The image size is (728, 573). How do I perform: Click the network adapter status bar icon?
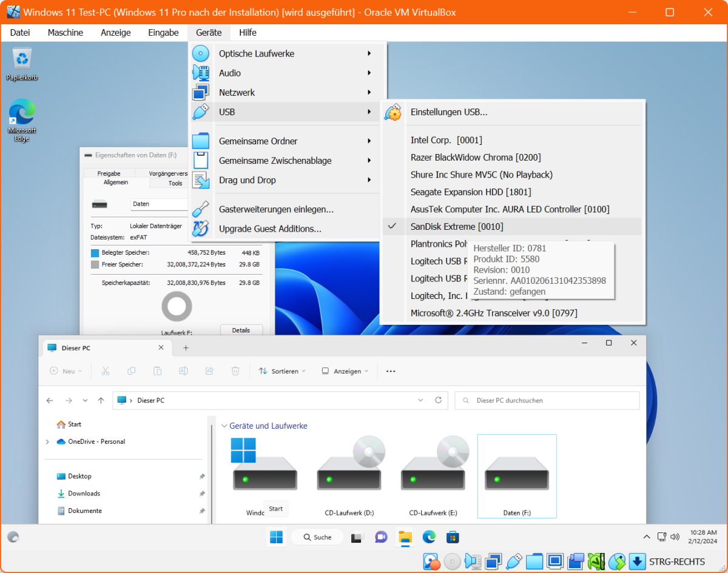[493, 561]
